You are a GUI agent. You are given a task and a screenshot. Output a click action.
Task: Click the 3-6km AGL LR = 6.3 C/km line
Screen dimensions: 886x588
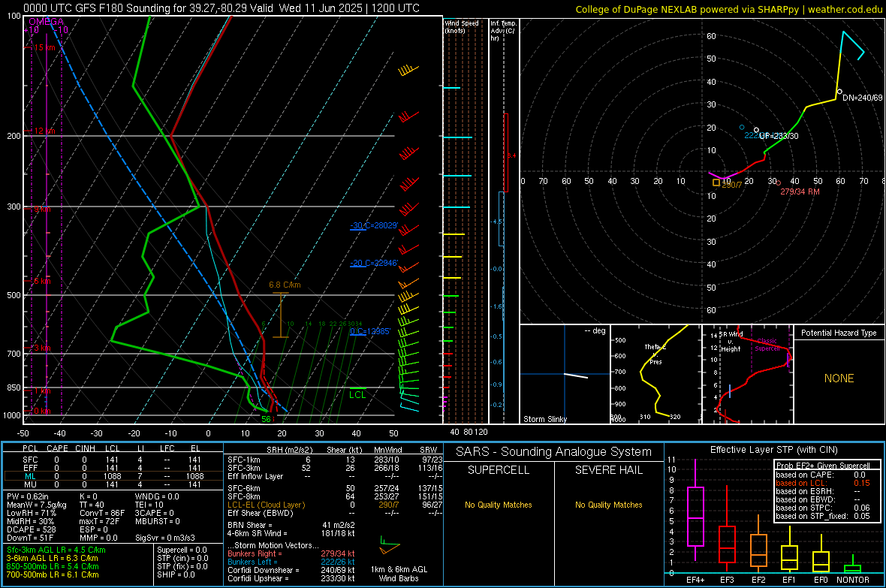pyautogui.click(x=52, y=558)
